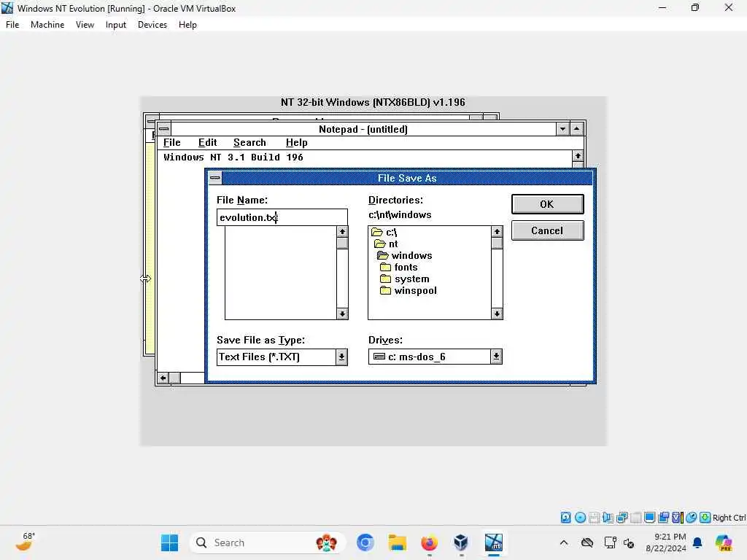The image size is (747, 560).
Task: Open VirtualBox Input menu
Action: click(x=116, y=25)
